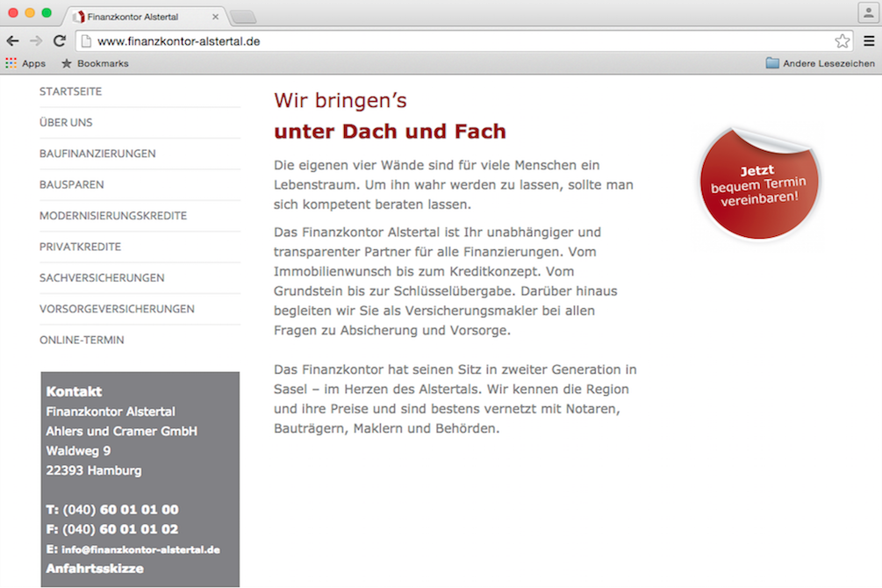Open the Bausparen page
882x588 pixels.
coord(71,184)
